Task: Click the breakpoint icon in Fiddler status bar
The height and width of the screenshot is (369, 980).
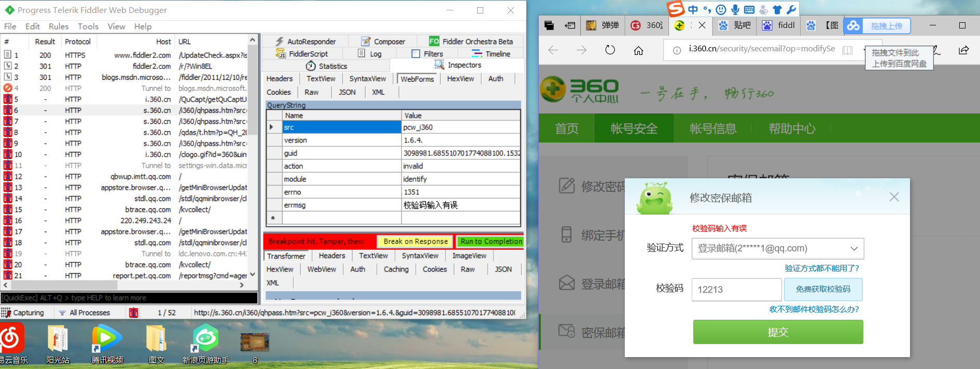Action: pos(134,313)
